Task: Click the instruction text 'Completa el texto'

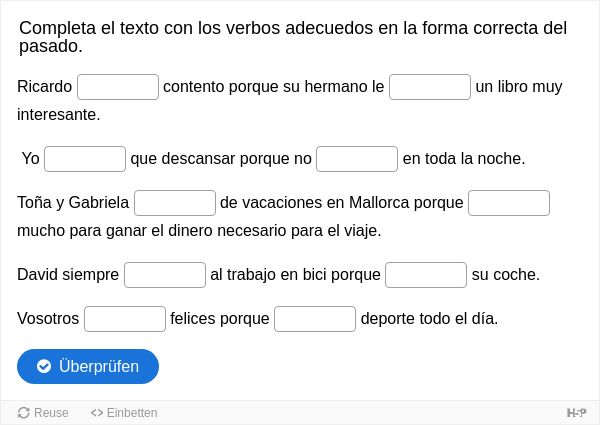Action: [x=90, y=28]
